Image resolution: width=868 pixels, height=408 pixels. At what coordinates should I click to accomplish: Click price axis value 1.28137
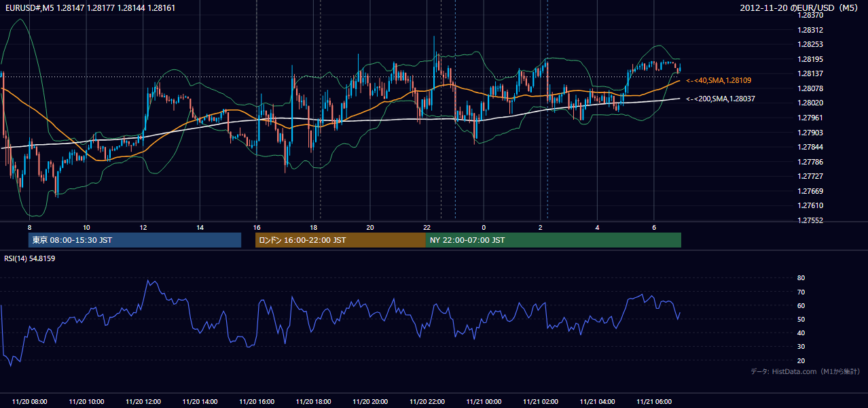(810, 73)
